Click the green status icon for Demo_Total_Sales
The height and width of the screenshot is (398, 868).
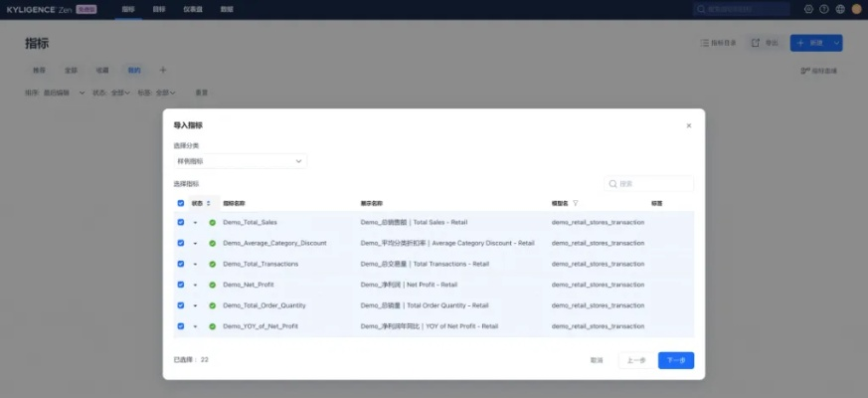(212, 222)
